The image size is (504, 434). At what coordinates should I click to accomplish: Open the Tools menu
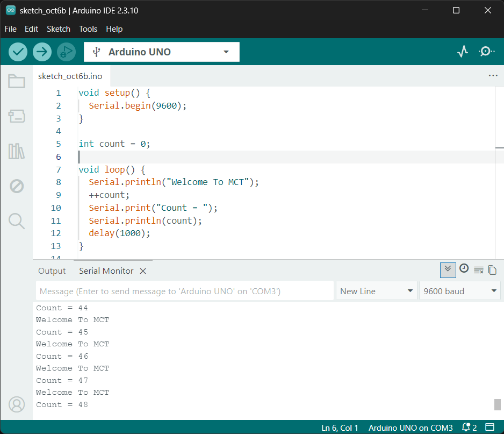pos(88,29)
